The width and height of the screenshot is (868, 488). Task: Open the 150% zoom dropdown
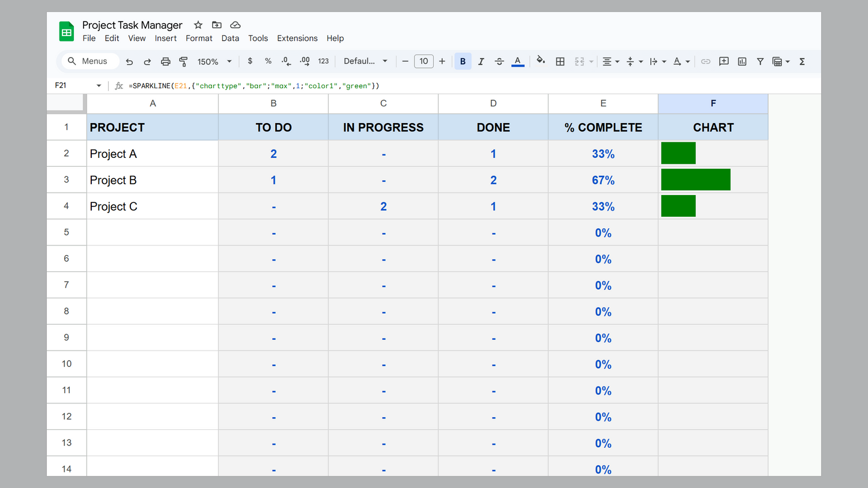click(x=214, y=62)
